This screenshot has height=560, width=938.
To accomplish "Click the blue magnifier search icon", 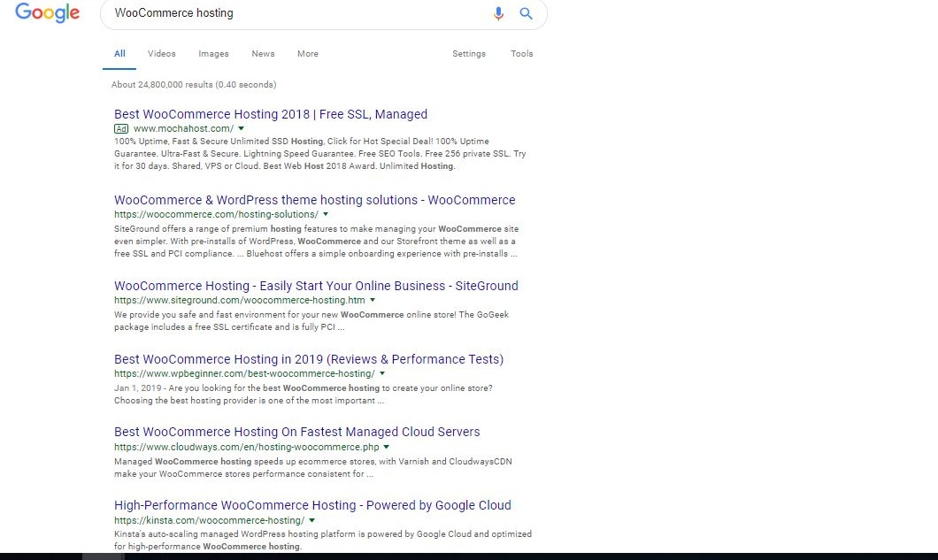I will pyautogui.click(x=526, y=13).
